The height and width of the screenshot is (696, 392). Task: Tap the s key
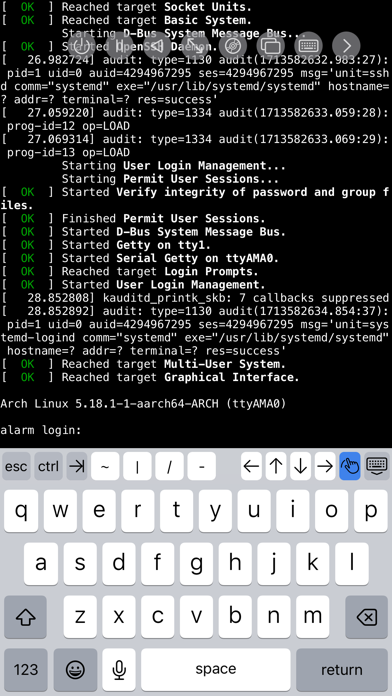click(79, 563)
